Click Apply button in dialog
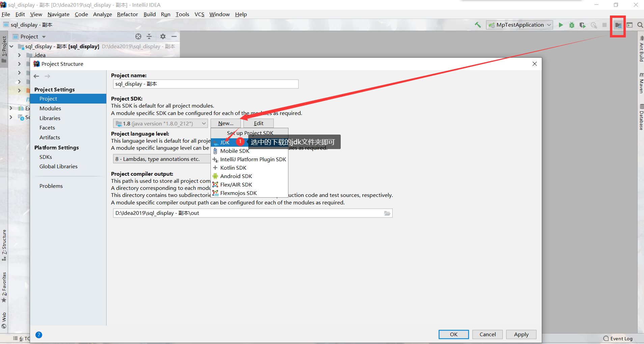Image resolution: width=644 pixels, height=344 pixels. (x=521, y=335)
